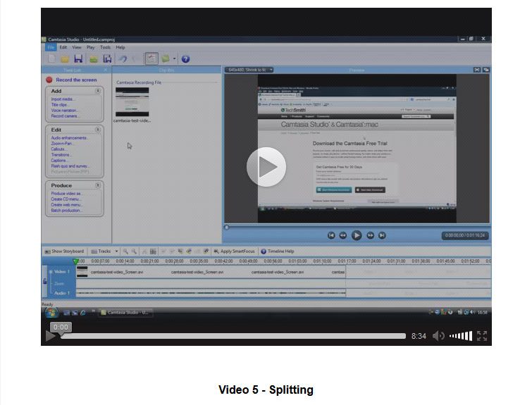Collapse the Produce section
The width and height of the screenshot is (532, 405).
click(98, 185)
